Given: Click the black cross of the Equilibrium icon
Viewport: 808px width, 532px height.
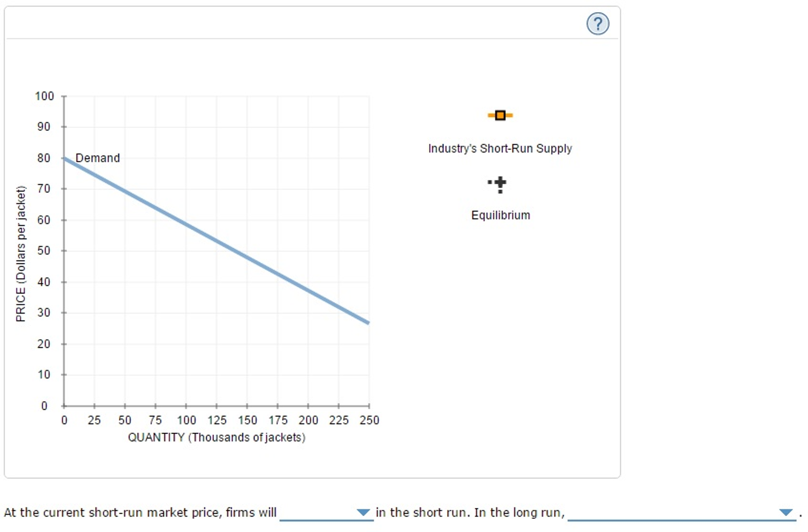Looking at the screenshot, I should click(500, 182).
